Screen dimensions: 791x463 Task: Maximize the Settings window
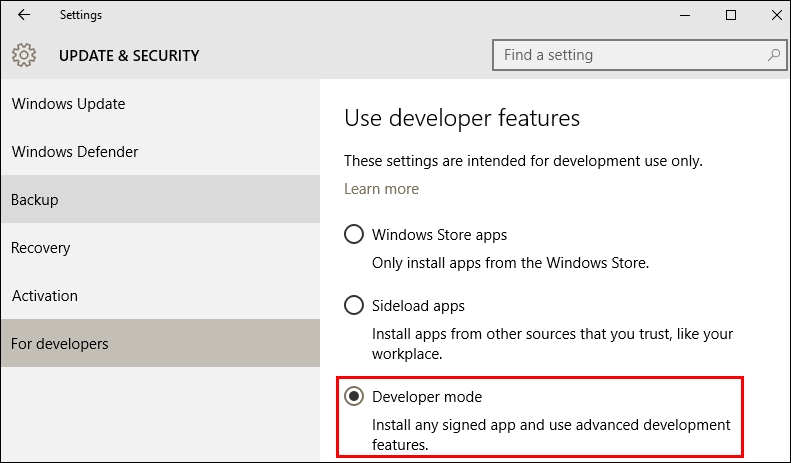(x=731, y=15)
